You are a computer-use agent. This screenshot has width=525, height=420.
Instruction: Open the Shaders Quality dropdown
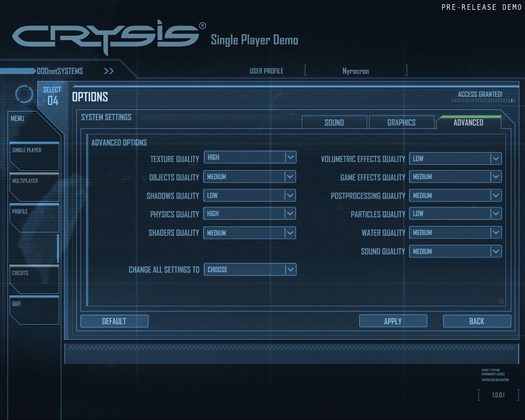click(250, 233)
